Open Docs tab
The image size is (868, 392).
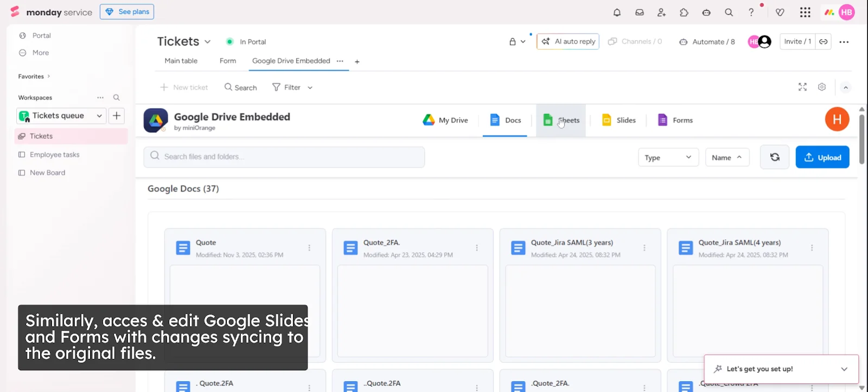505,120
